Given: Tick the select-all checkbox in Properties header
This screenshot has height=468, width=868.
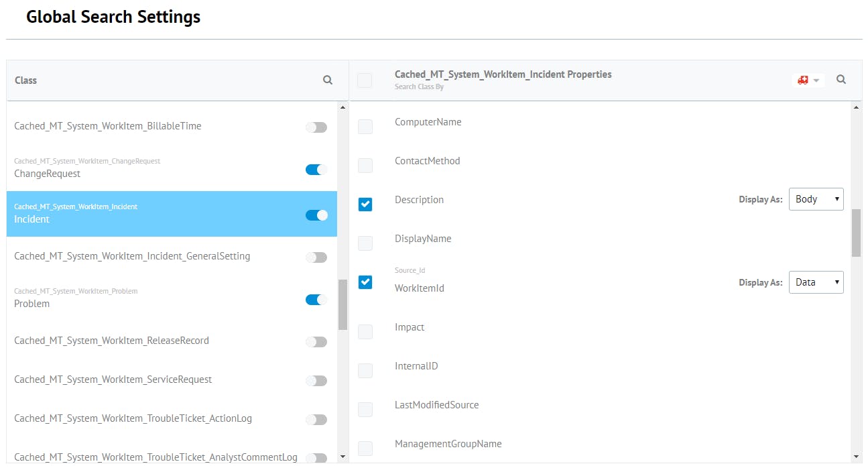Looking at the screenshot, I should click(x=365, y=80).
